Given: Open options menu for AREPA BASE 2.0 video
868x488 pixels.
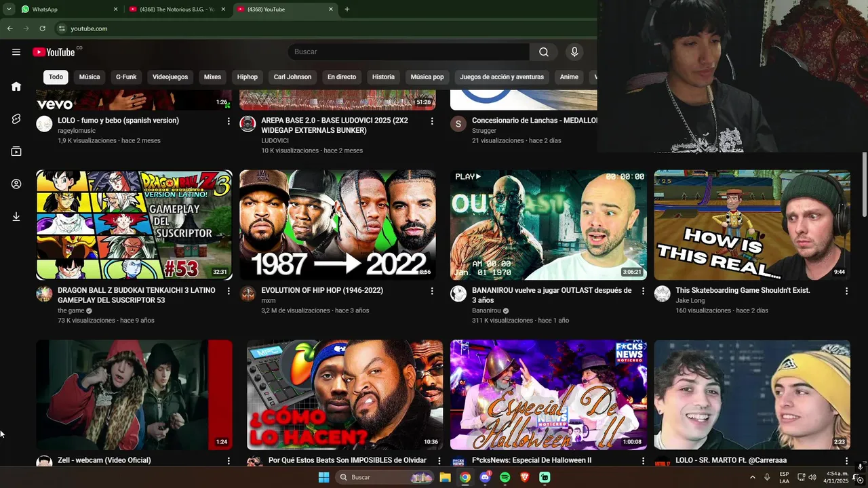Looking at the screenshot, I should pos(432,121).
